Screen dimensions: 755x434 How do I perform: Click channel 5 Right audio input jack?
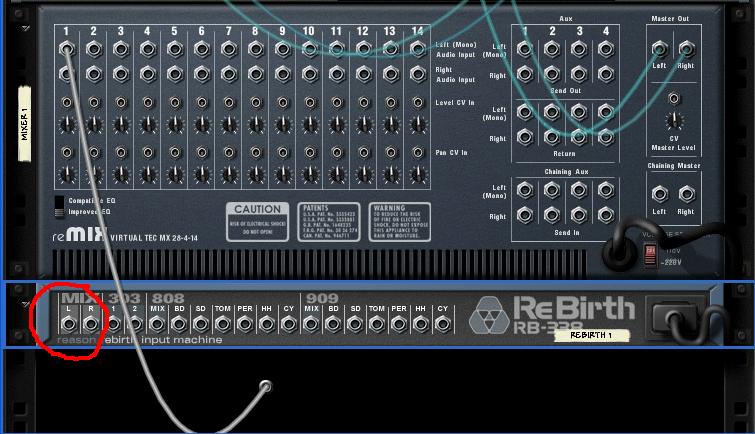point(175,74)
